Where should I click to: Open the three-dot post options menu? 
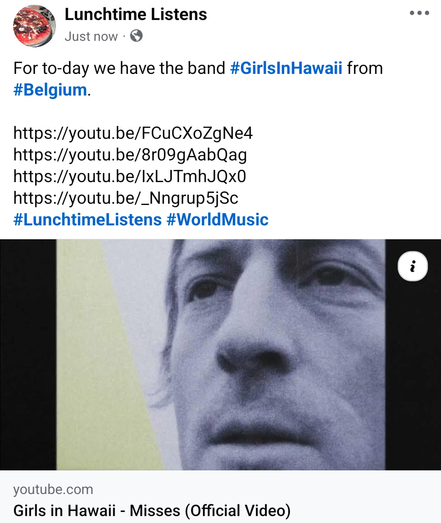[419, 13]
